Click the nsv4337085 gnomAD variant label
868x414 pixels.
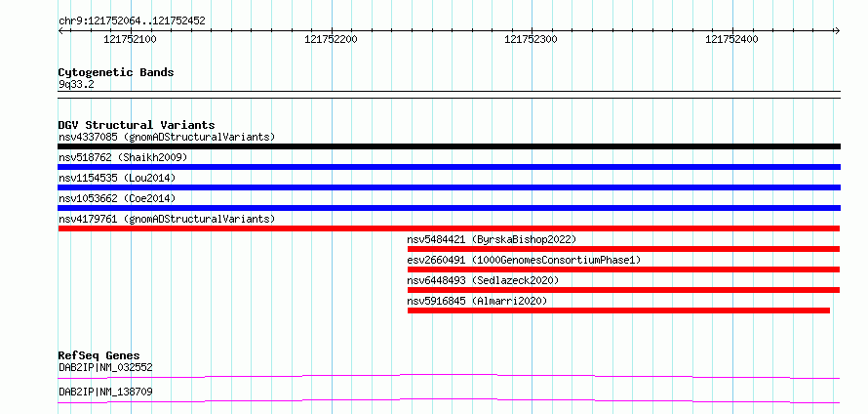(x=167, y=137)
